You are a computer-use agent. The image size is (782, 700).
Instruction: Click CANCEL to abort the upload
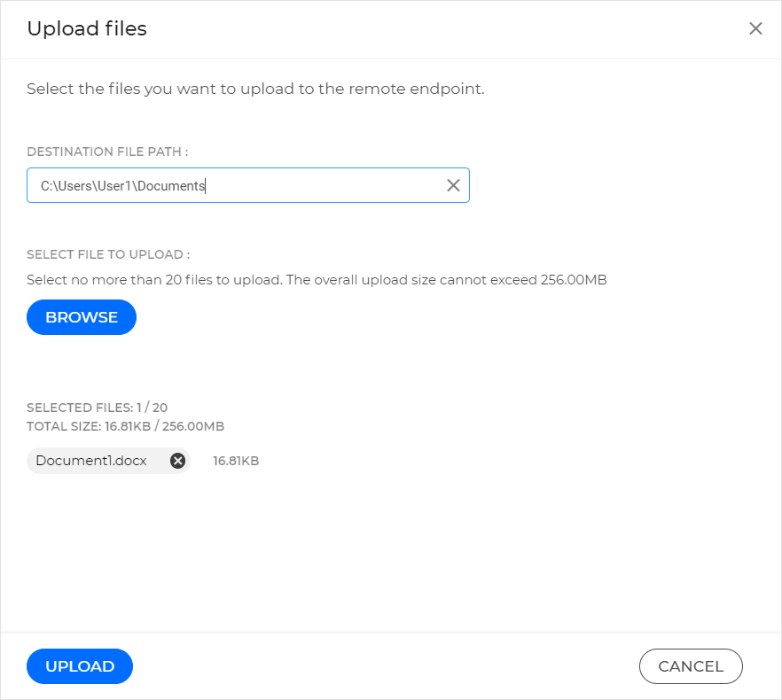pos(691,666)
